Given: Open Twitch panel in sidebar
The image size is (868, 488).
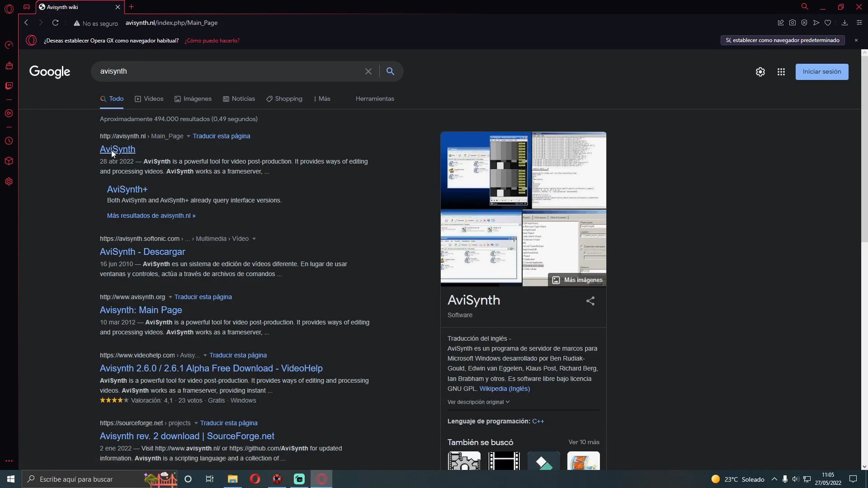Looking at the screenshot, I should [x=9, y=86].
